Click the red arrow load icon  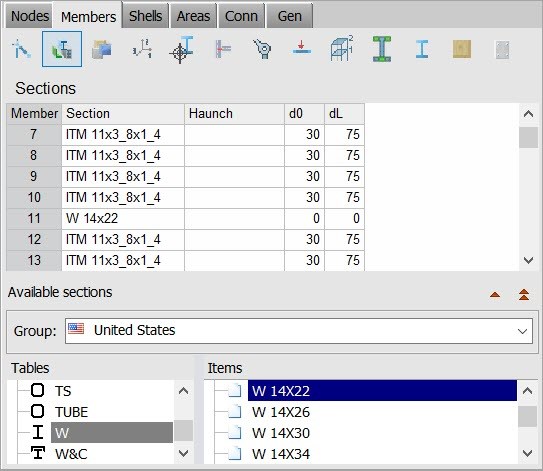pos(302,48)
